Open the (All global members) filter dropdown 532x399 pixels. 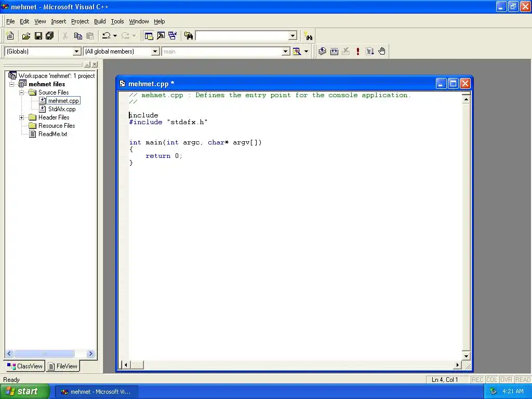tap(155, 51)
